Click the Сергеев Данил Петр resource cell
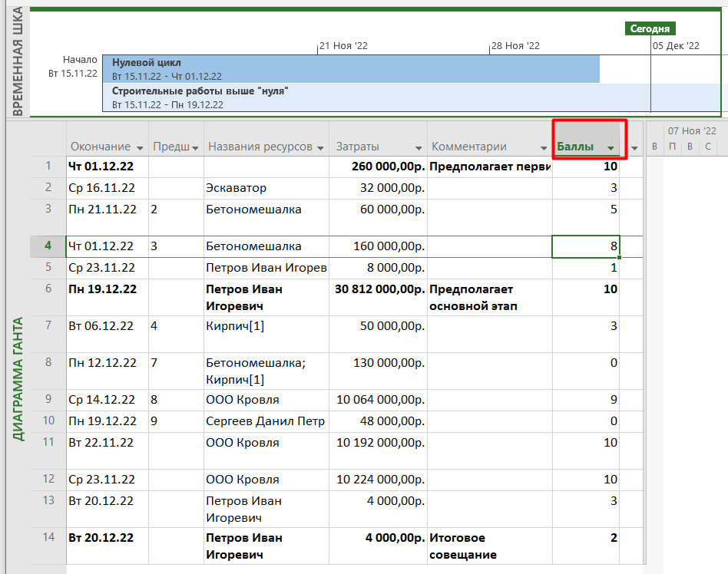This screenshot has width=728, height=574. tap(266, 421)
